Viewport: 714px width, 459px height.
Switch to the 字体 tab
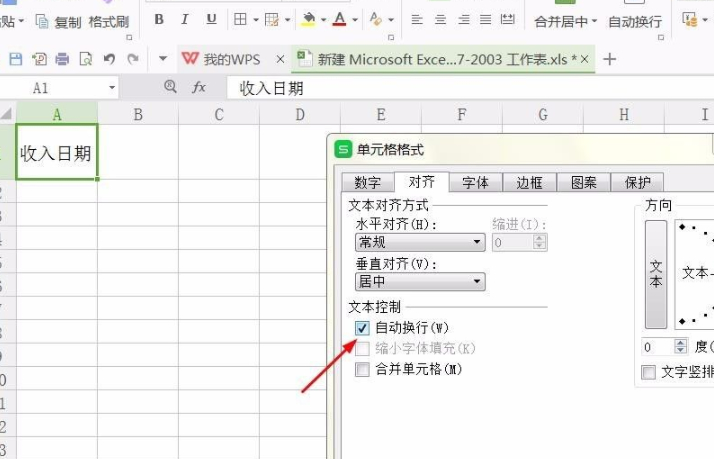tap(475, 183)
